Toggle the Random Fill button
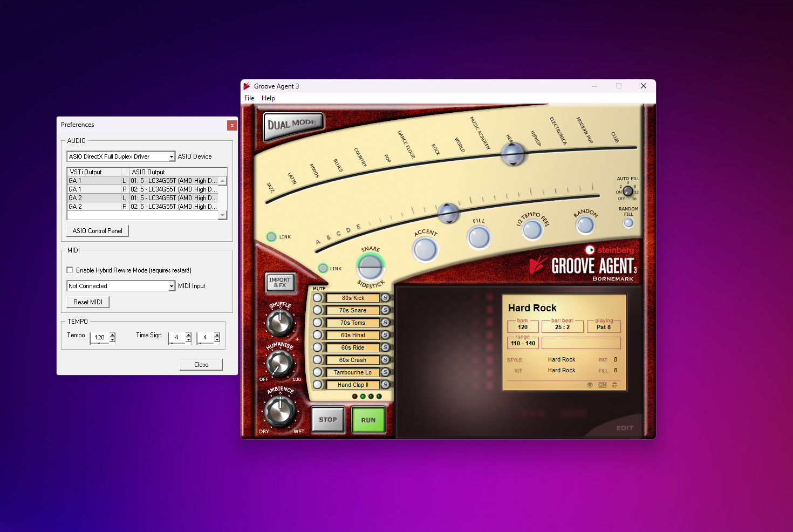This screenshot has height=532, width=793. [628, 223]
